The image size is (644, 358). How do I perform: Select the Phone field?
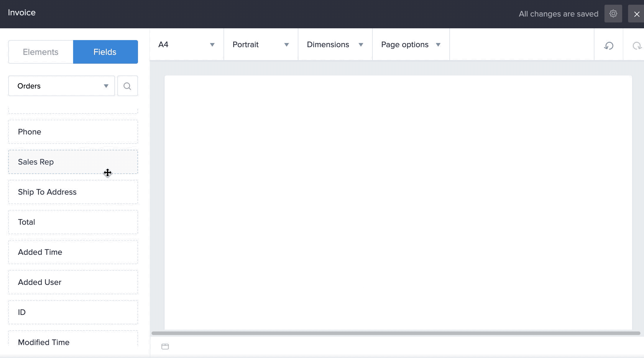pos(73,132)
